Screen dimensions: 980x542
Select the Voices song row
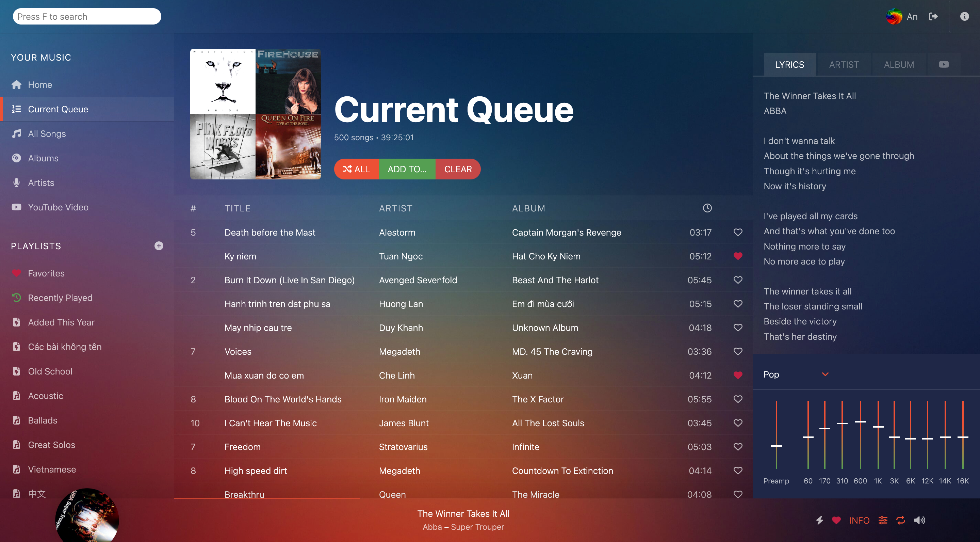pyautogui.click(x=463, y=351)
